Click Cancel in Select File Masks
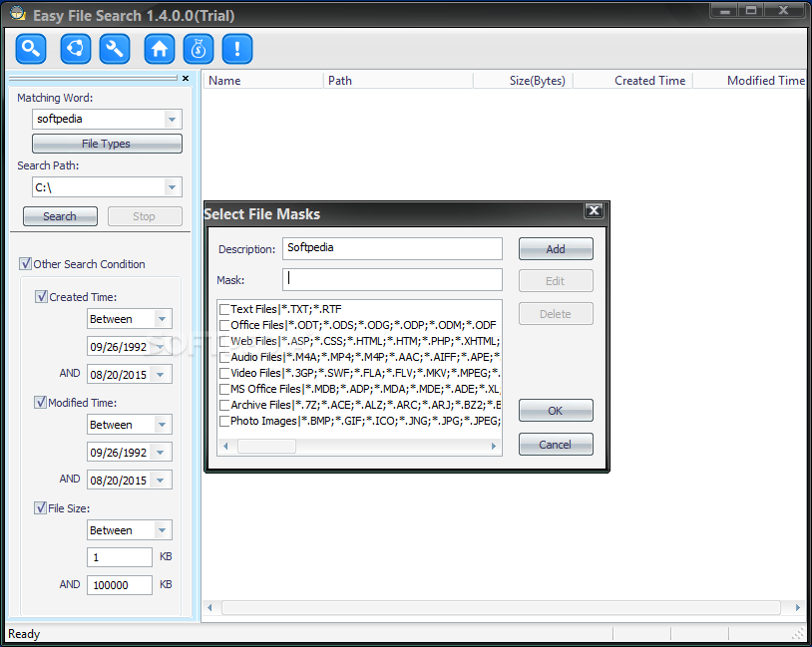 tap(556, 445)
